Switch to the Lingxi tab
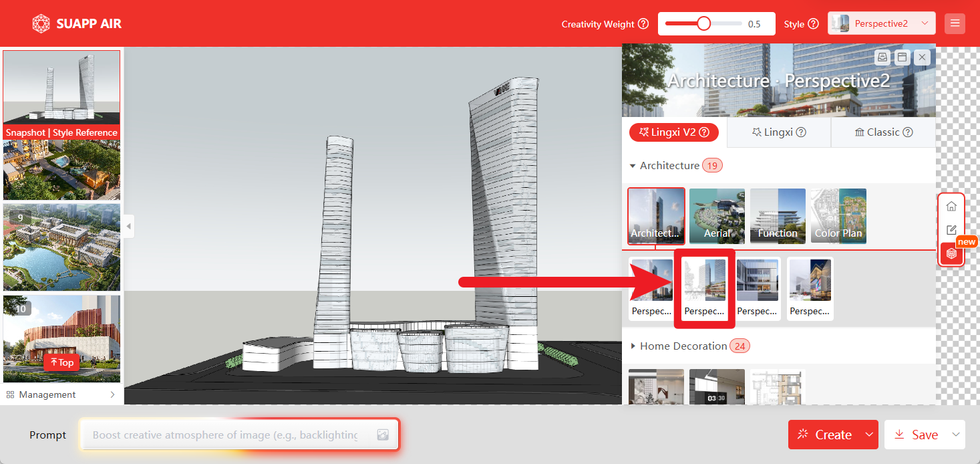Viewport: 980px width, 464px height. (x=778, y=132)
